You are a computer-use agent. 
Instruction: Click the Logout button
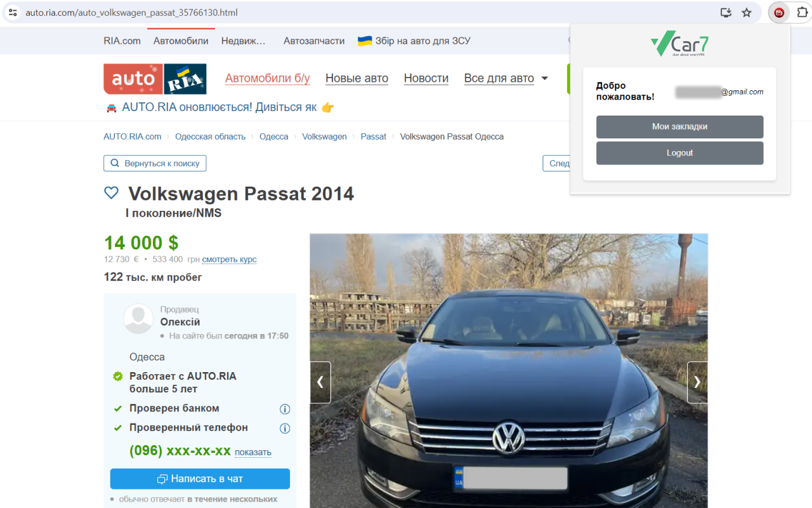[x=679, y=153]
